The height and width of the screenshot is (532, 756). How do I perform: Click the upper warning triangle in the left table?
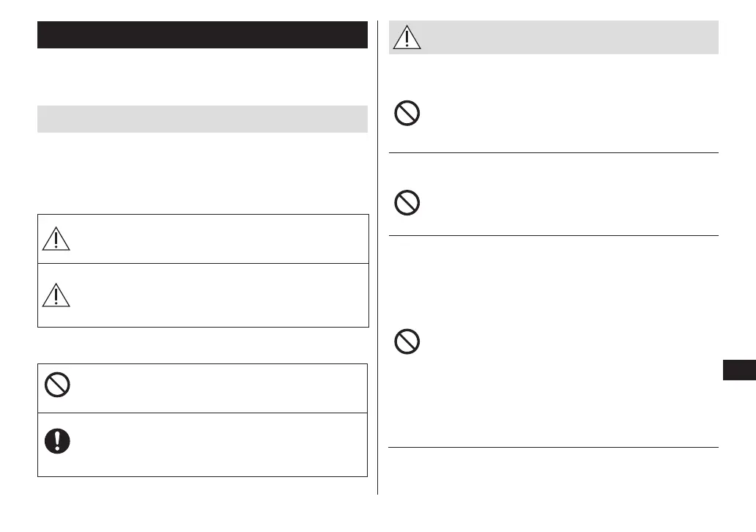coord(56,238)
